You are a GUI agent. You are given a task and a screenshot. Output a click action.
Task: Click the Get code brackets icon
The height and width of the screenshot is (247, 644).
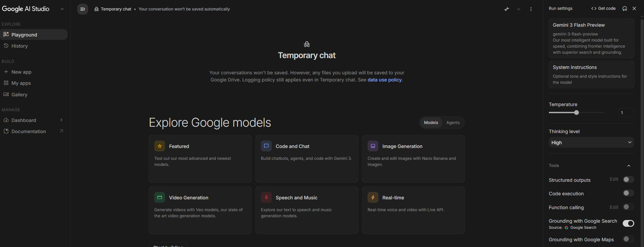coord(594,8)
